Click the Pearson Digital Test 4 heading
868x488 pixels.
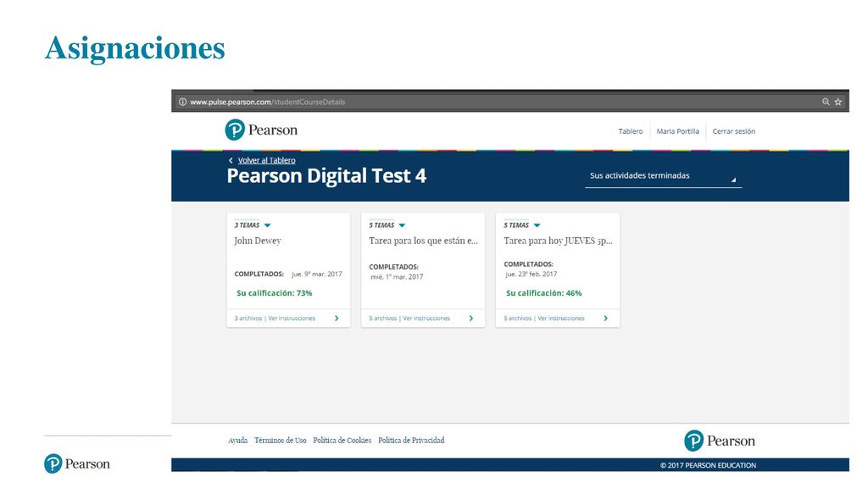[x=326, y=176]
